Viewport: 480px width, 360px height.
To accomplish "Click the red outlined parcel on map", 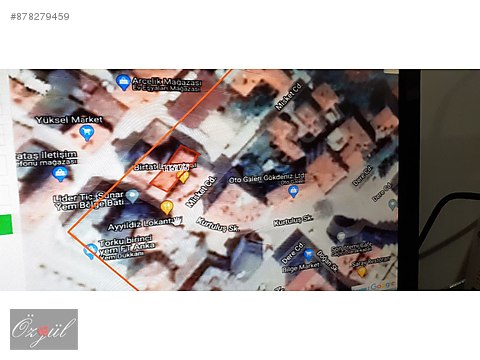I will [x=174, y=168].
